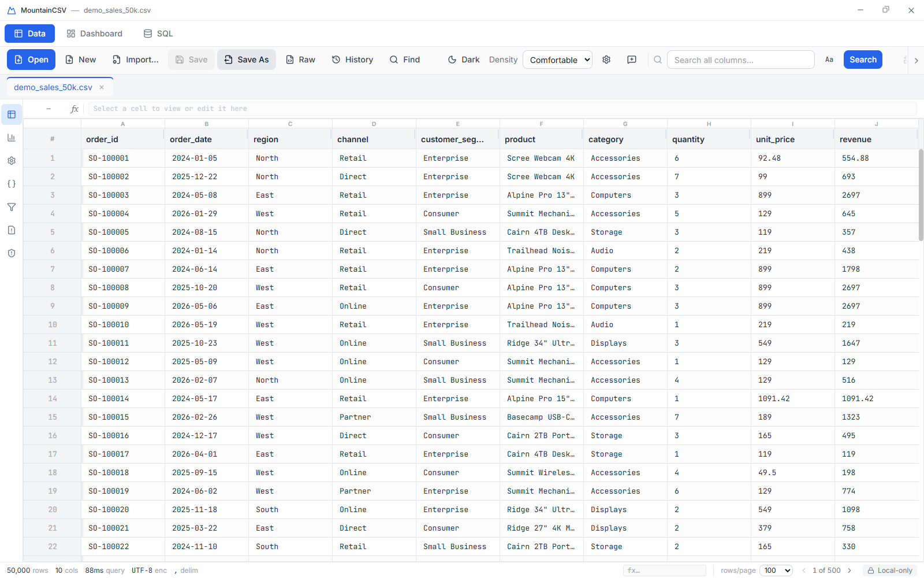Image resolution: width=924 pixels, height=578 pixels.
Task: Click the Save button
Action: [x=192, y=60]
